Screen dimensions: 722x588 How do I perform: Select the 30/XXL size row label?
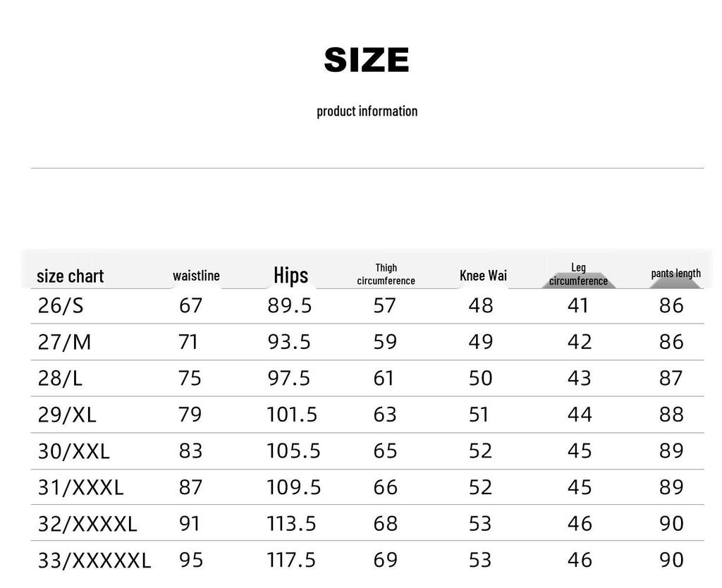click(x=73, y=451)
